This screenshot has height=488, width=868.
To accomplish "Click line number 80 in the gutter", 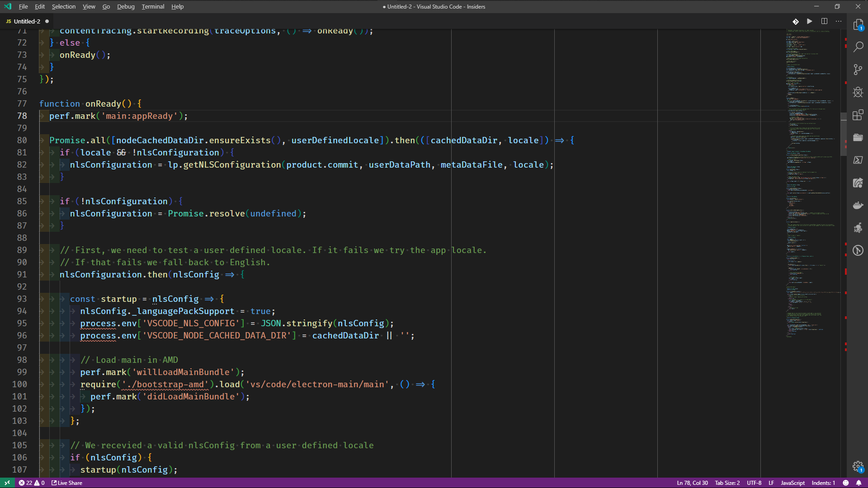I will [x=22, y=140].
